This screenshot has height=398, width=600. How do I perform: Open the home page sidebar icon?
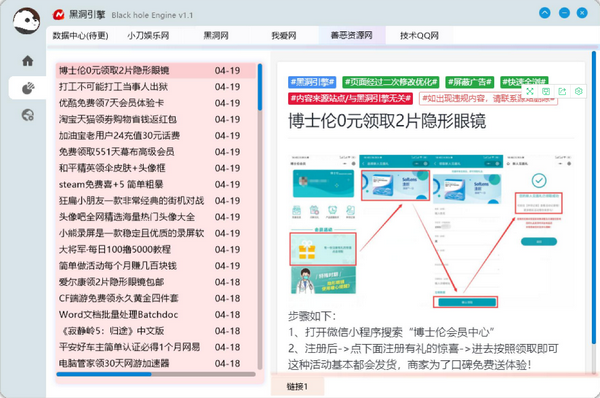pos(28,61)
